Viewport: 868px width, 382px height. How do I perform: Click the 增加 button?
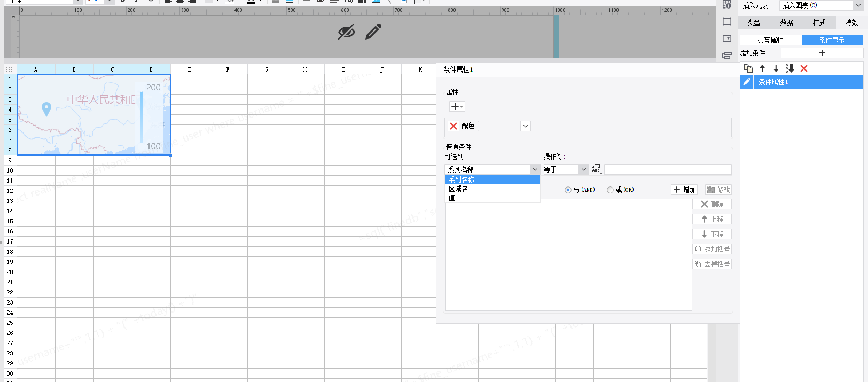(x=684, y=190)
